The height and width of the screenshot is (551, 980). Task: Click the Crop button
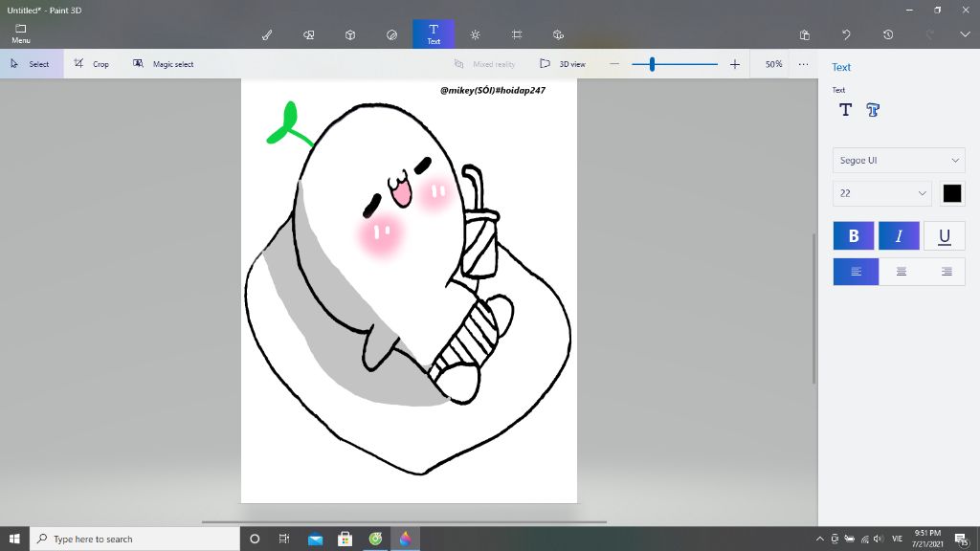pyautogui.click(x=92, y=64)
